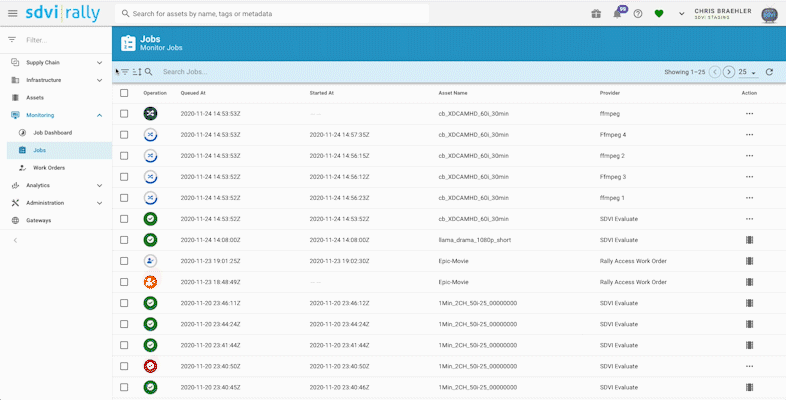This screenshot has width=786, height=400.
Task: Toggle the select-all jobs checkbox
Action: click(x=124, y=93)
